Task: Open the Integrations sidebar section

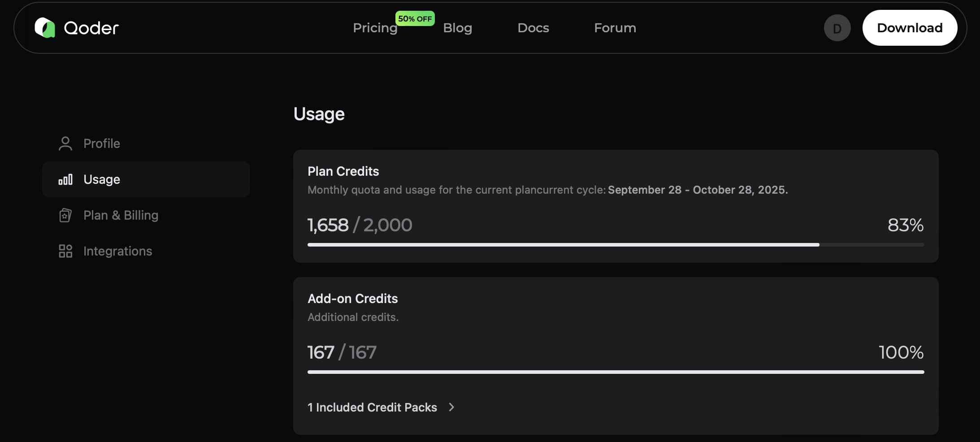Action: [117, 251]
